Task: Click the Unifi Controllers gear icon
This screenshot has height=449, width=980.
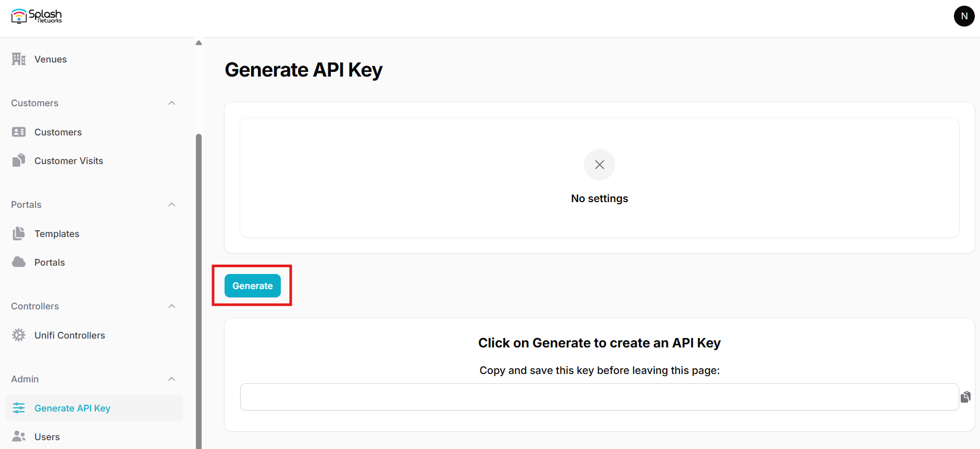Action: click(19, 335)
